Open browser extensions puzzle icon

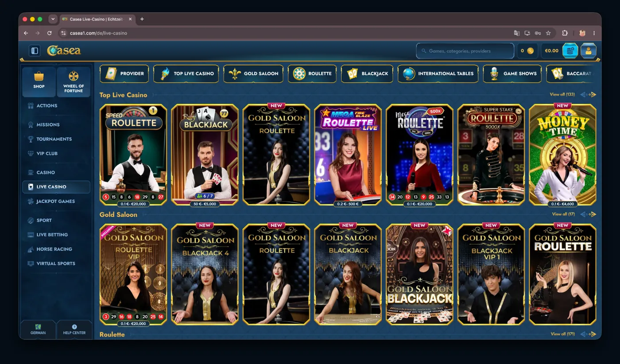point(565,33)
